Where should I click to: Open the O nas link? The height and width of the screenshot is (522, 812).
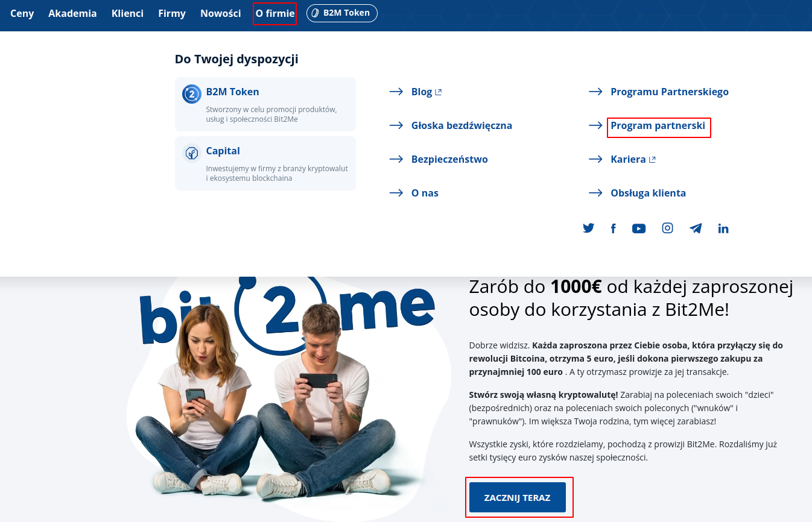coord(425,193)
